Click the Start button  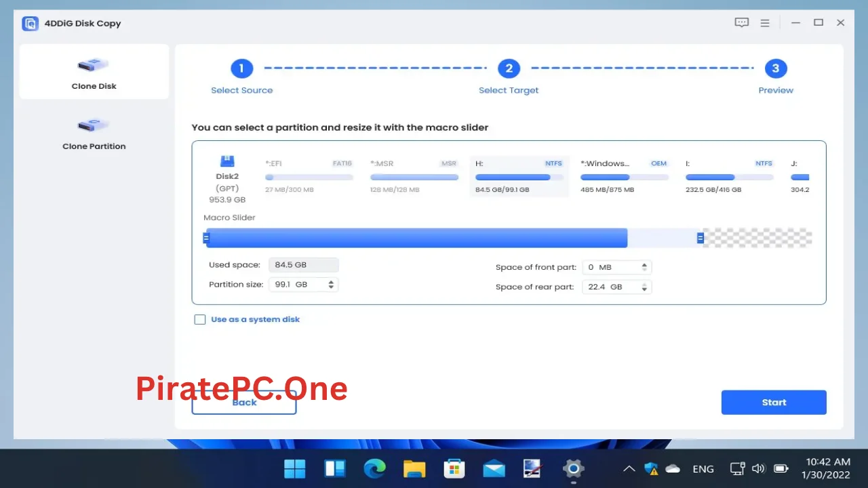click(x=774, y=402)
